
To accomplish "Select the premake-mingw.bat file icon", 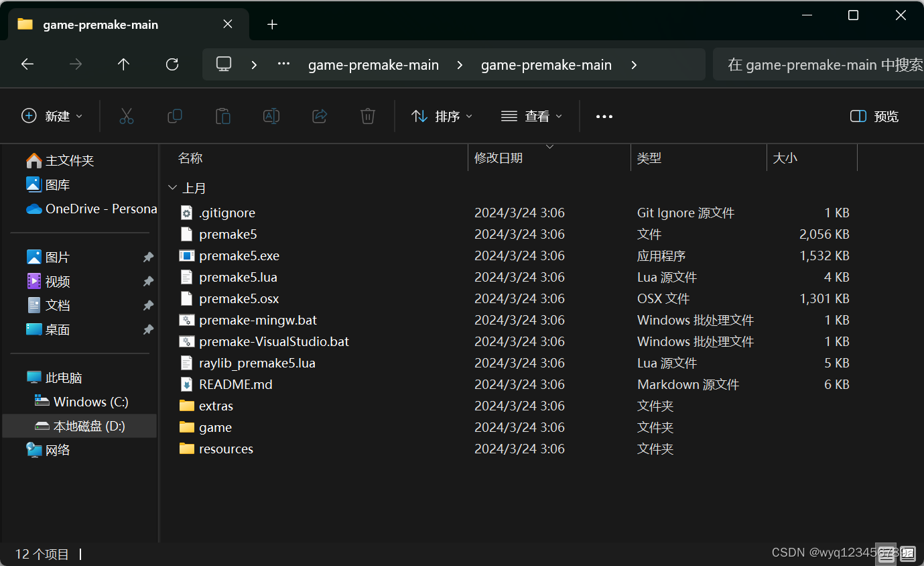I will click(187, 320).
